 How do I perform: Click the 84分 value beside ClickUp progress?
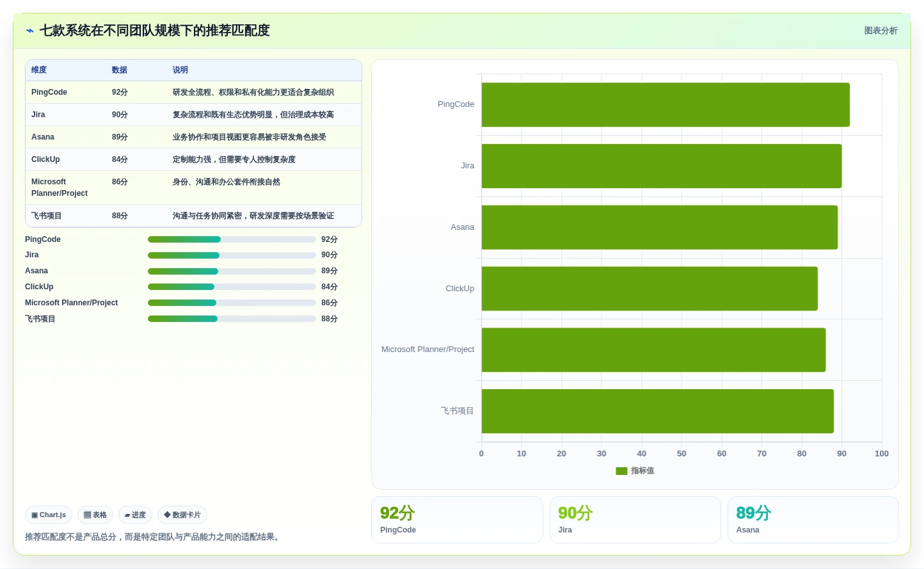tap(330, 287)
